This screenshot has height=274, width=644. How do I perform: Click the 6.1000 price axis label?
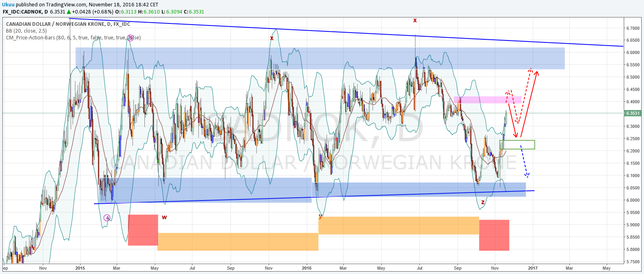pos(633,176)
